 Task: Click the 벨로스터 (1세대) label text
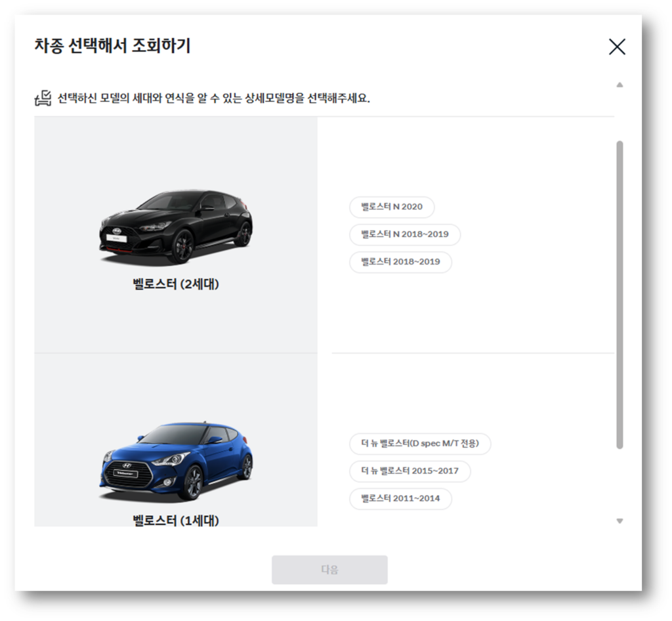(175, 520)
